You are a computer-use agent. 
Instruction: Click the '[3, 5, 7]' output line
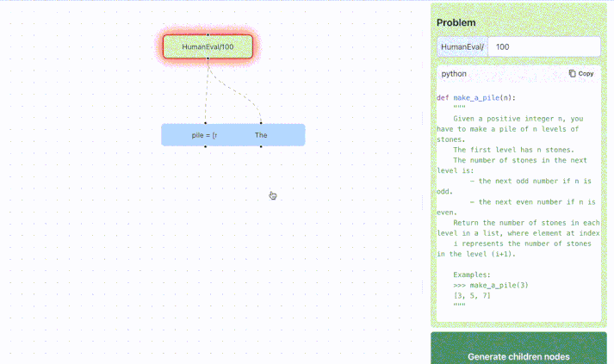click(472, 295)
